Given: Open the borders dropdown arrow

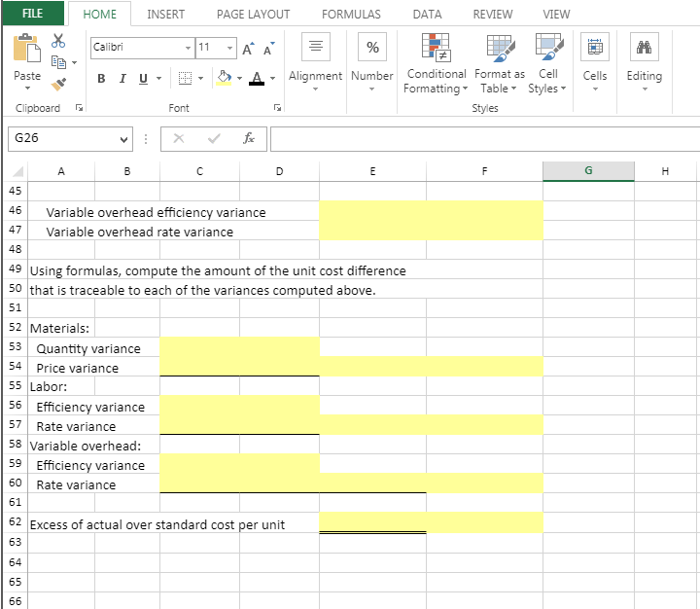Looking at the screenshot, I should point(201,79).
